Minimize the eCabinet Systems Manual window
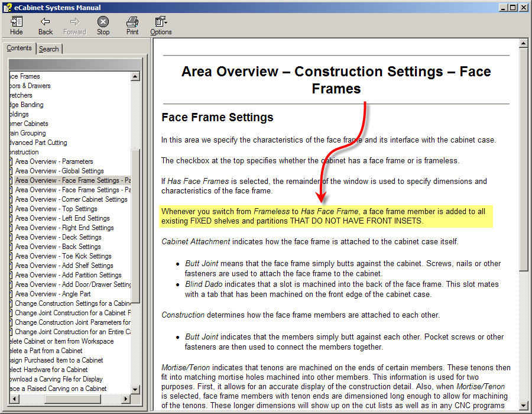The width and height of the screenshot is (532, 414). [x=504, y=8]
